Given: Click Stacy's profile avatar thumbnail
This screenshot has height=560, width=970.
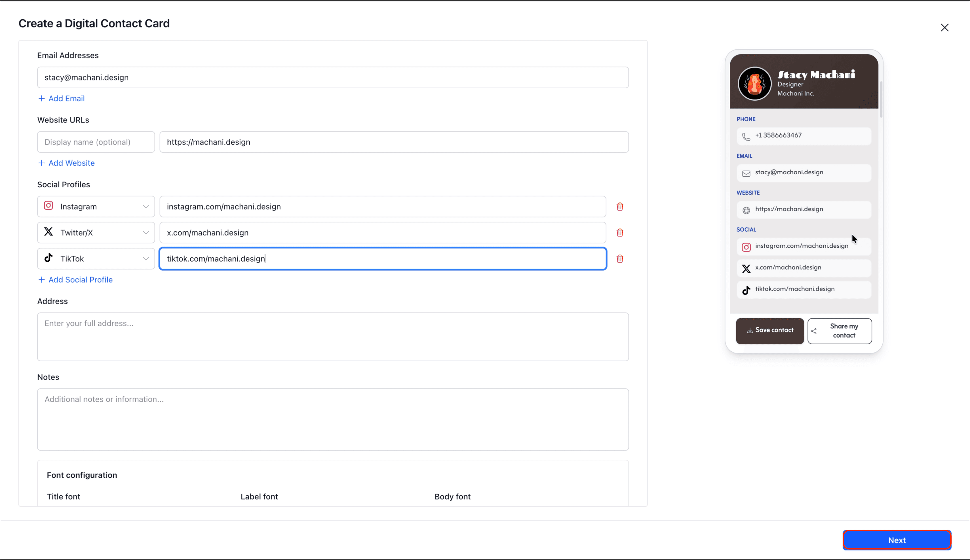Looking at the screenshot, I should 754,83.
